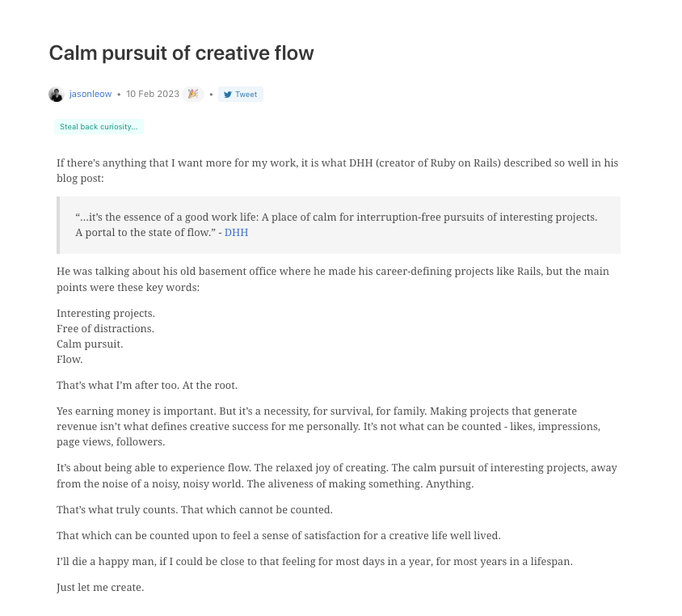This screenshot has width=682, height=616.
Task: Click the "Interesting projects." line
Action: 106,313
